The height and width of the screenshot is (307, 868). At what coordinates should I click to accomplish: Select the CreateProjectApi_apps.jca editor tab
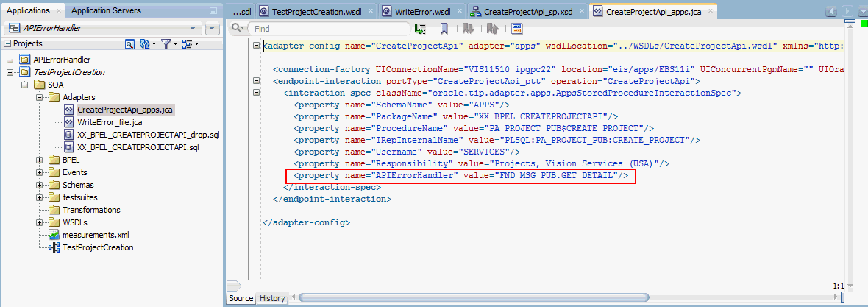[x=653, y=11]
